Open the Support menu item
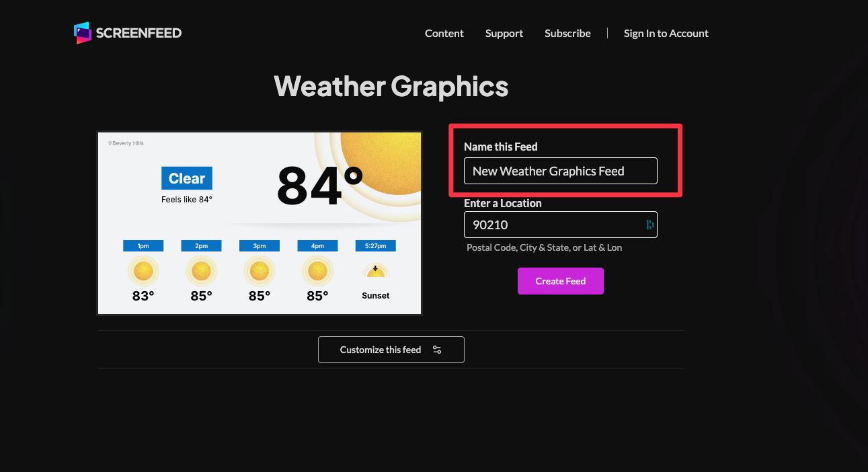The height and width of the screenshot is (472, 868). point(504,34)
